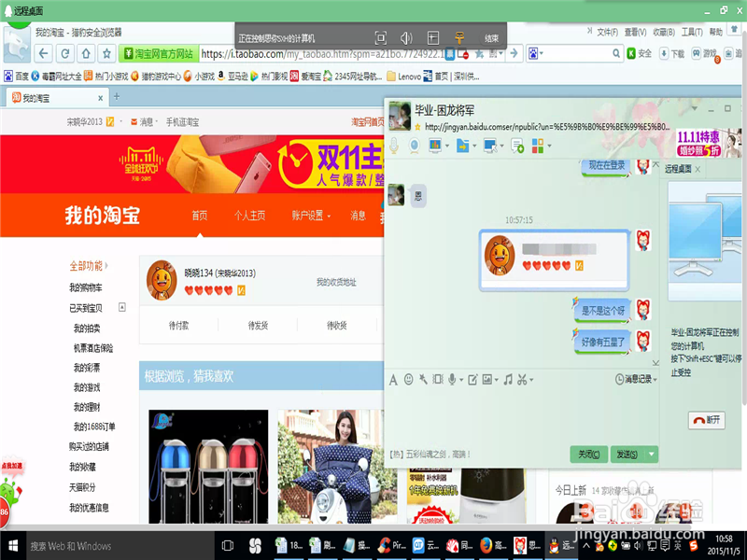
Task: Open the 文件(F) menu in the browser
Action: [x=608, y=31]
